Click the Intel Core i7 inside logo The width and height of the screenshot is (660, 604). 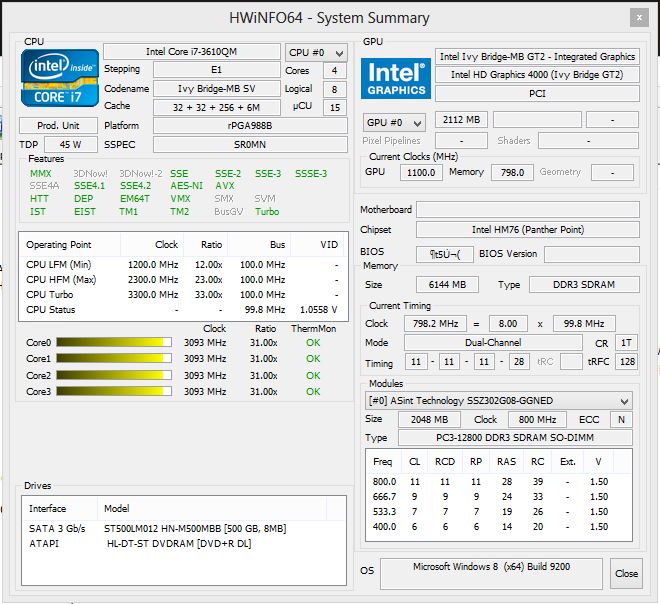(x=60, y=78)
